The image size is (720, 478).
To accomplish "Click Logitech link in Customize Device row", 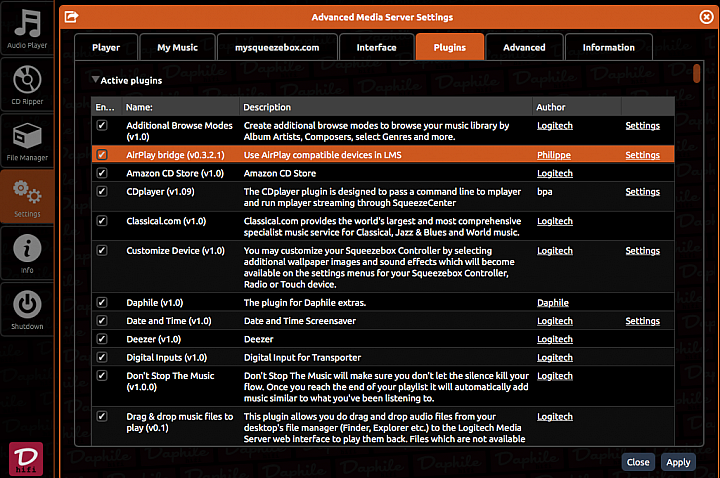I will click(555, 251).
